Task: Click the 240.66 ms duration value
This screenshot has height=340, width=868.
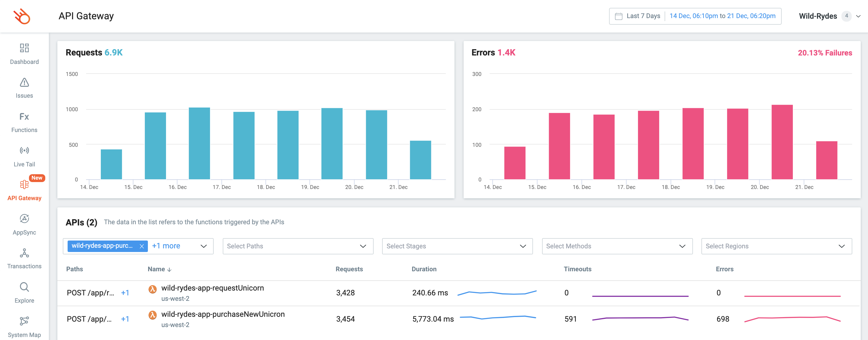Action: point(430,293)
